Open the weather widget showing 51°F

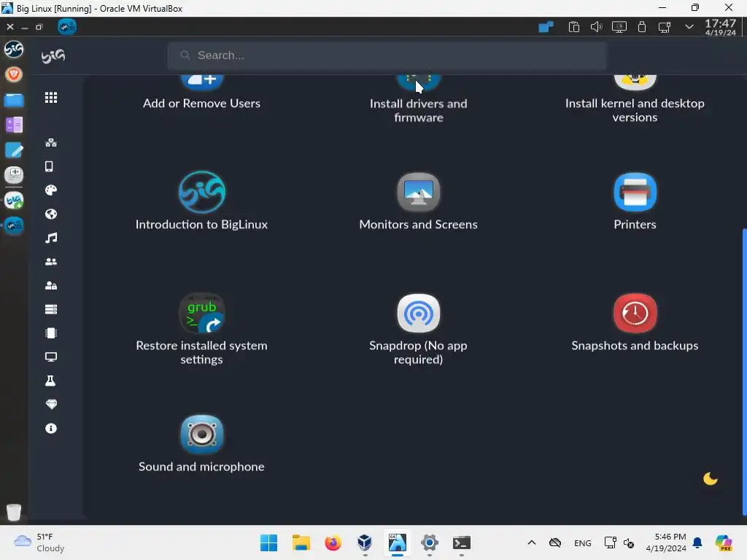point(39,542)
